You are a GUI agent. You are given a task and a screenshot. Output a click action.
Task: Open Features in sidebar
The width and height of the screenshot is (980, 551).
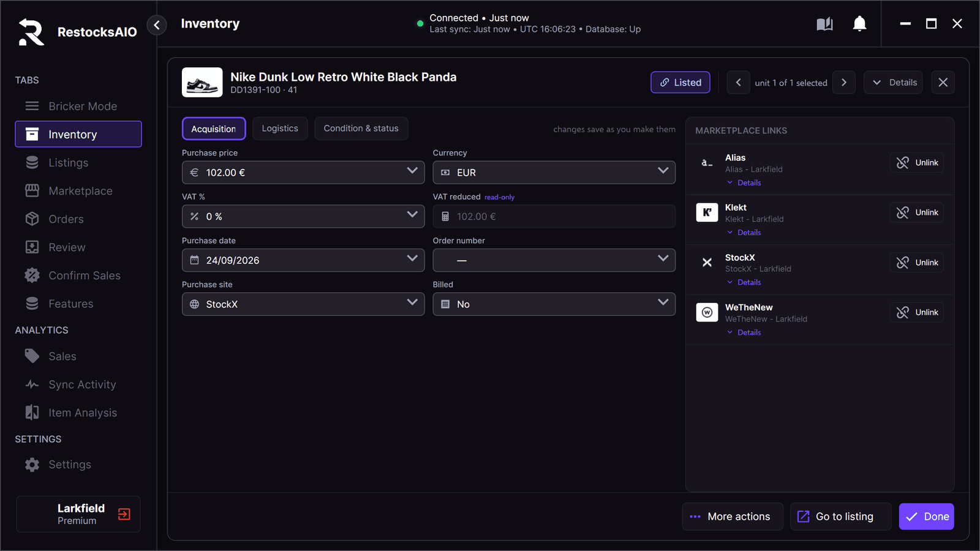78,304
